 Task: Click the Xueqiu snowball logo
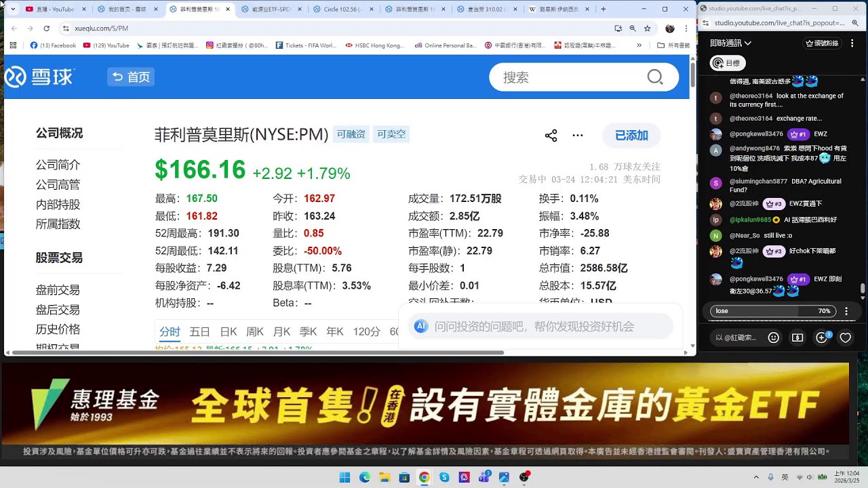[39, 77]
